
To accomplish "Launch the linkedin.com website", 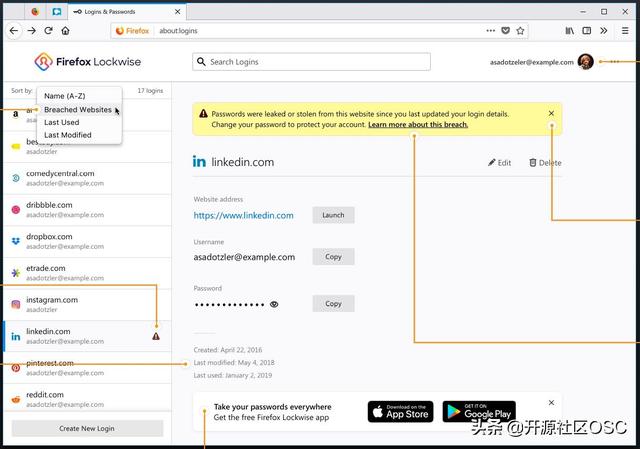I will pyautogui.click(x=333, y=215).
